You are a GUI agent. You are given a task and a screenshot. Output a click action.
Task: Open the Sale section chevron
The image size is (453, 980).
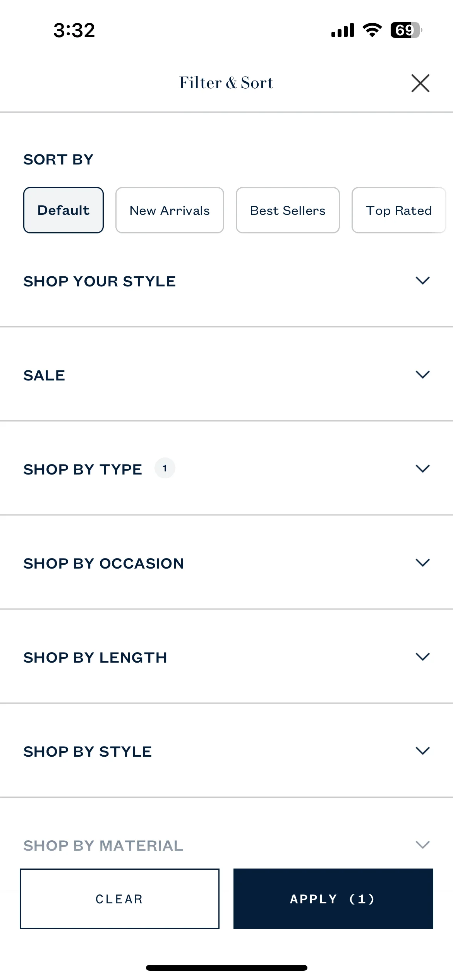click(422, 375)
